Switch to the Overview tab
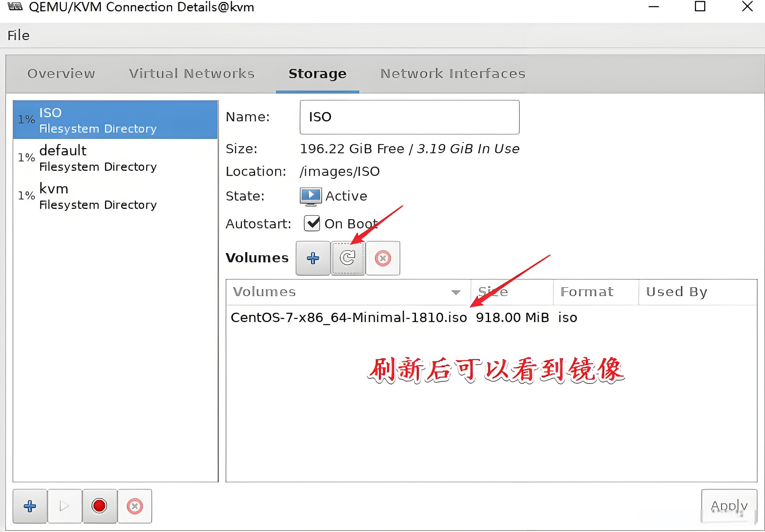The image size is (765, 532). click(x=61, y=74)
